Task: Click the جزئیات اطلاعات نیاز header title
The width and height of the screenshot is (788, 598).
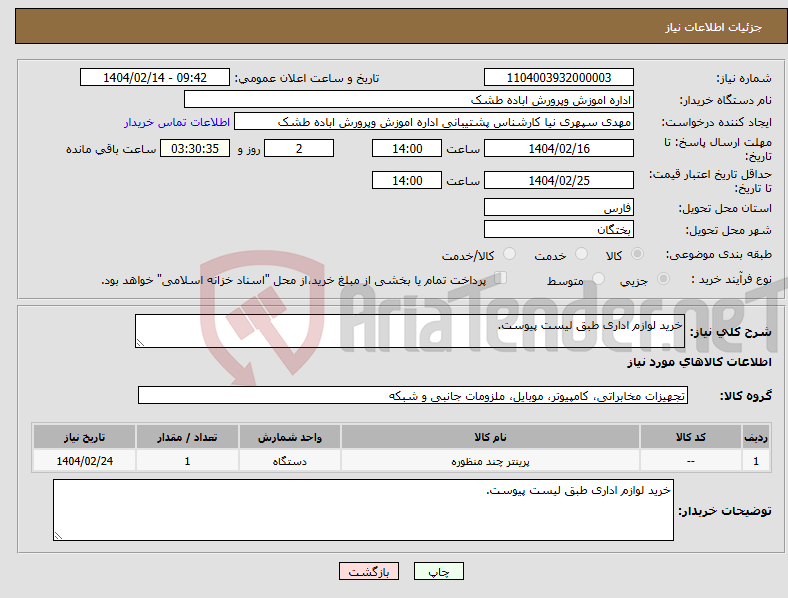Action: 714,27
